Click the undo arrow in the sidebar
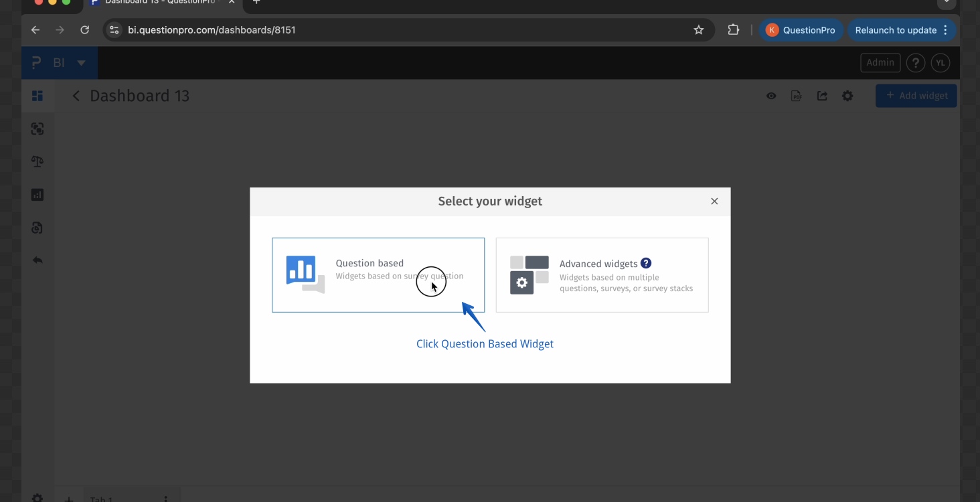Screen dimensions: 980x502 point(37,260)
